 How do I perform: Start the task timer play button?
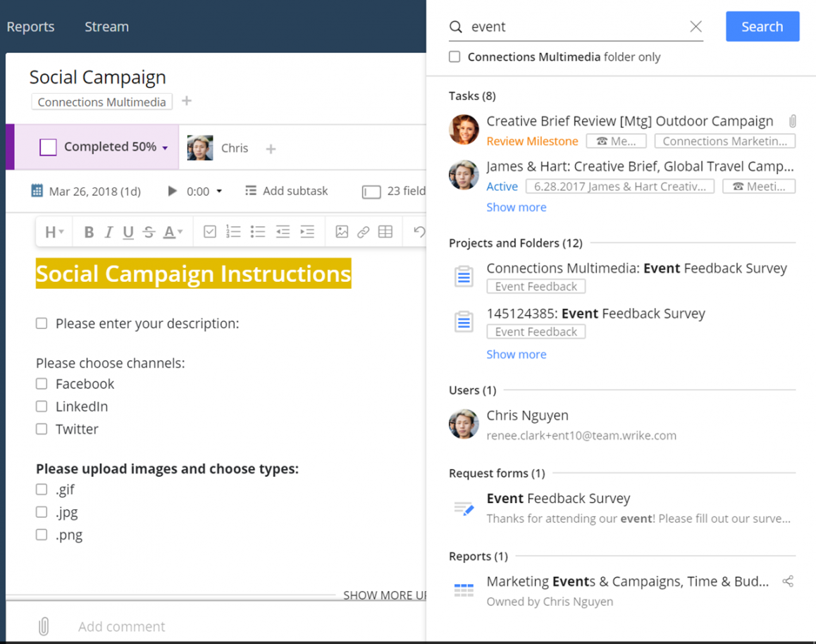pyautogui.click(x=172, y=191)
